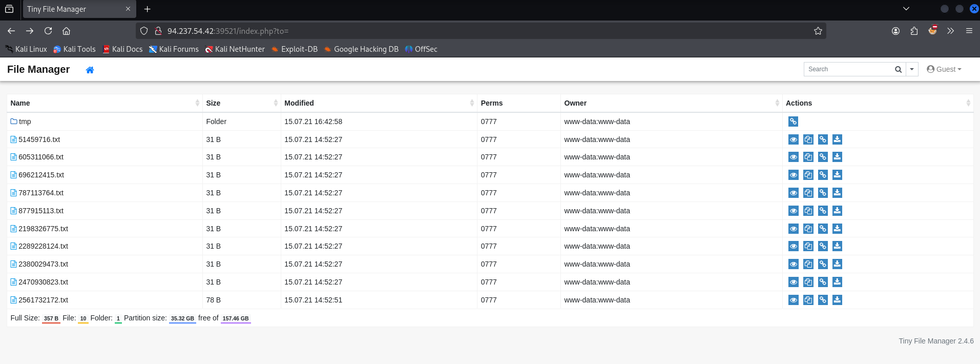Download the 787113764.txt file
This screenshot has width=980, height=364.
(x=837, y=193)
